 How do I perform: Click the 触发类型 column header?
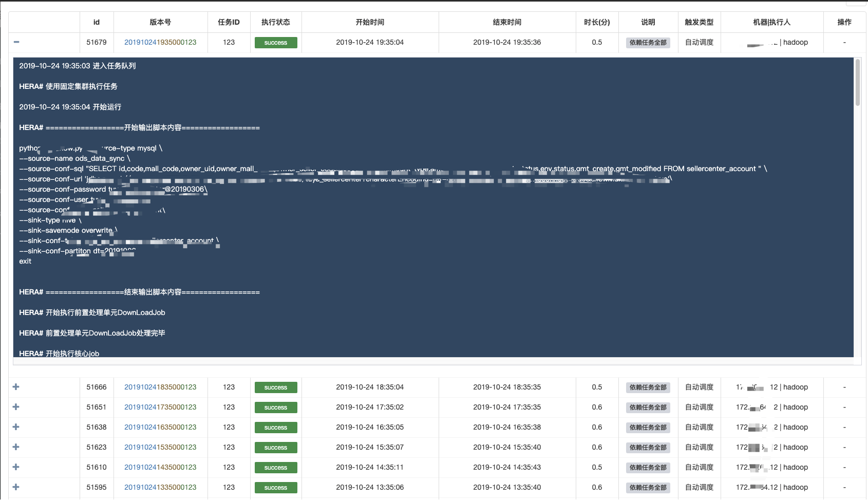pyautogui.click(x=699, y=22)
